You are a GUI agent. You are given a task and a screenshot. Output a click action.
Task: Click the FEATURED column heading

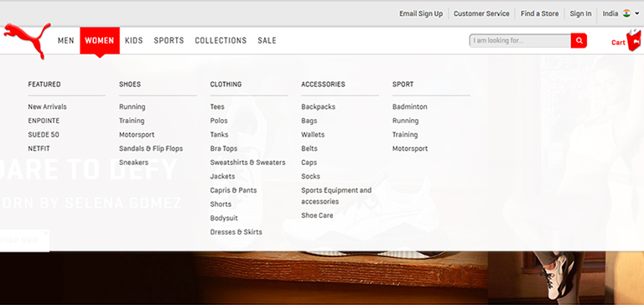44,84
